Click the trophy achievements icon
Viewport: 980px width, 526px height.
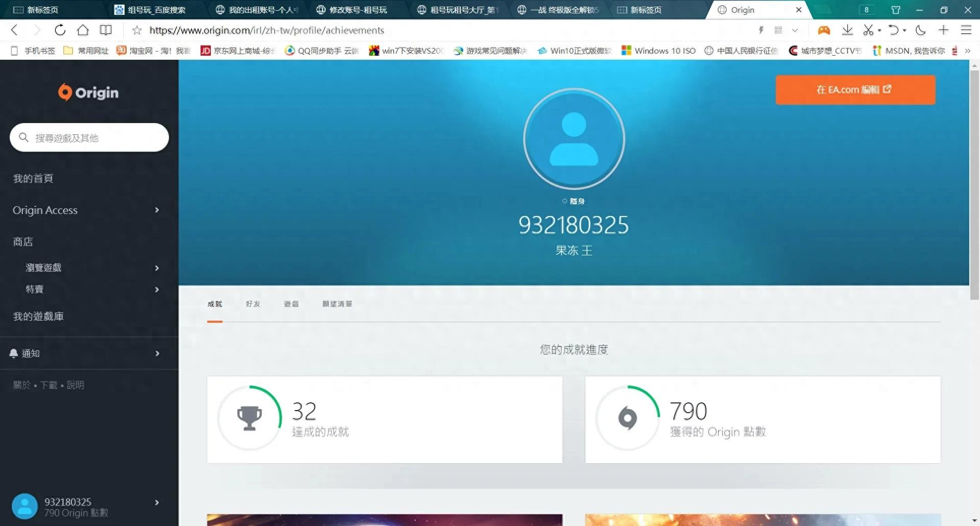pos(250,418)
